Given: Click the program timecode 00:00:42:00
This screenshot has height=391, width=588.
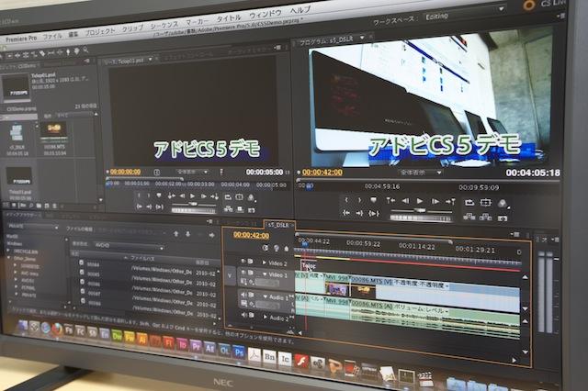Looking at the screenshot, I should pyautogui.click(x=322, y=173).
